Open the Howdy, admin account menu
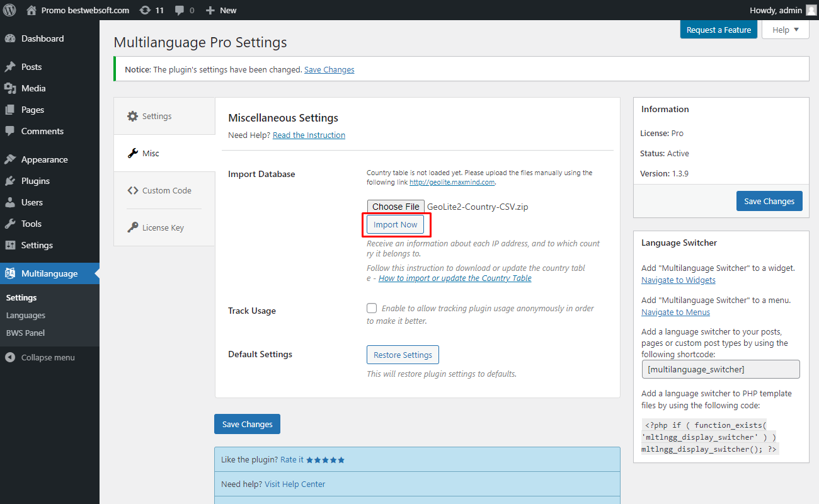The image size is (819, 504). coord(782,10)
